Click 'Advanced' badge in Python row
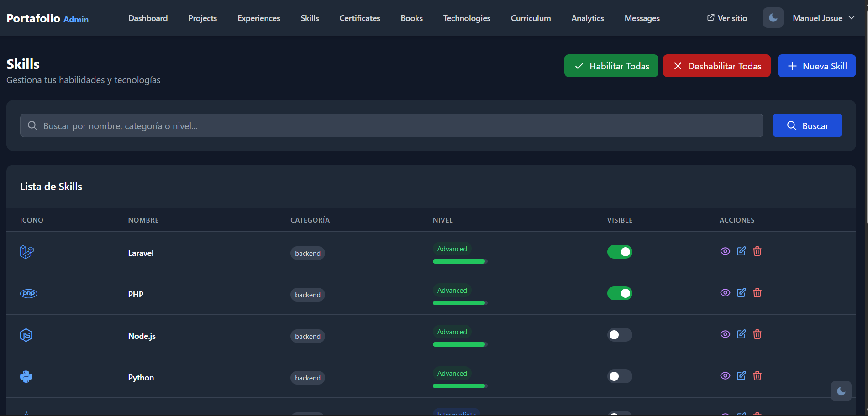This screenshot has height=416, width=868. 452,373
